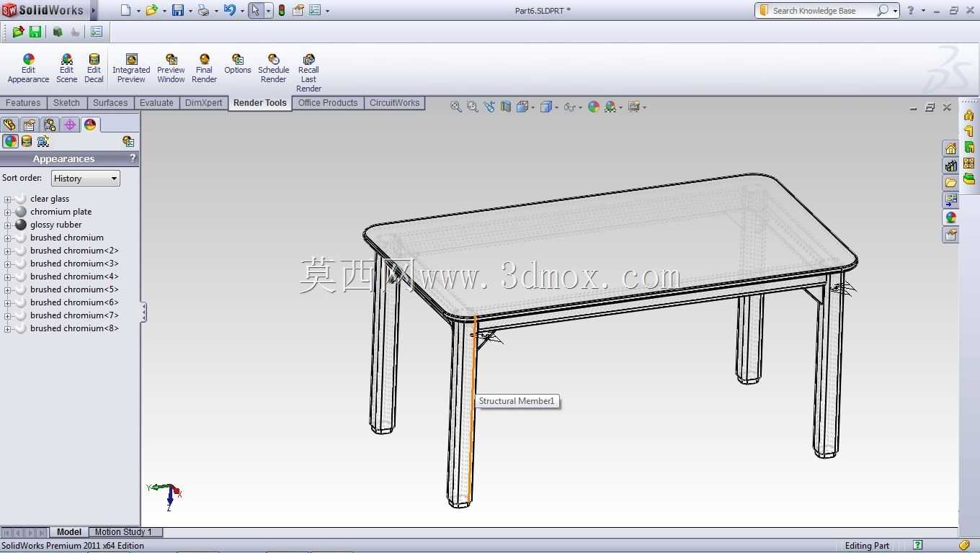Select the chromium plate sphere swatch
The height and width of the screenshot is (553, 980).
[x=21, y=212]
